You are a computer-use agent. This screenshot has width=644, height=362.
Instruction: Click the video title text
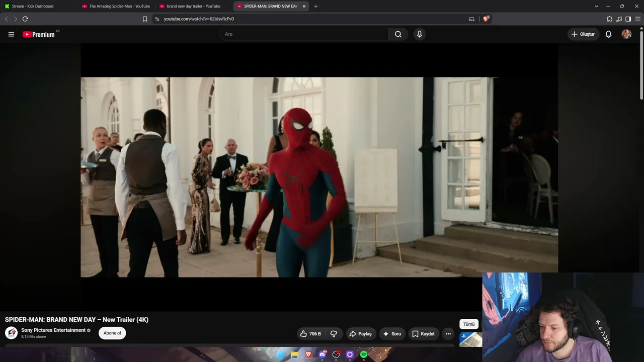point(76,320)
